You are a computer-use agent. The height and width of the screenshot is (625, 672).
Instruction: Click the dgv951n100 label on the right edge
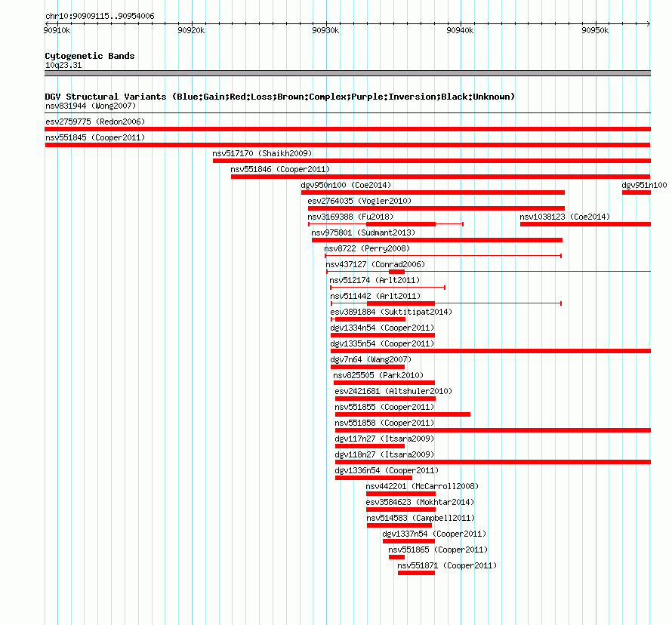pos(644,185)
